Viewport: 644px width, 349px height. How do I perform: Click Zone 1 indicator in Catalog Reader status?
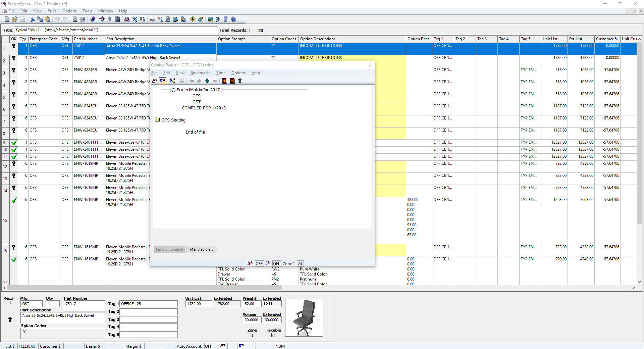point(289,263)
